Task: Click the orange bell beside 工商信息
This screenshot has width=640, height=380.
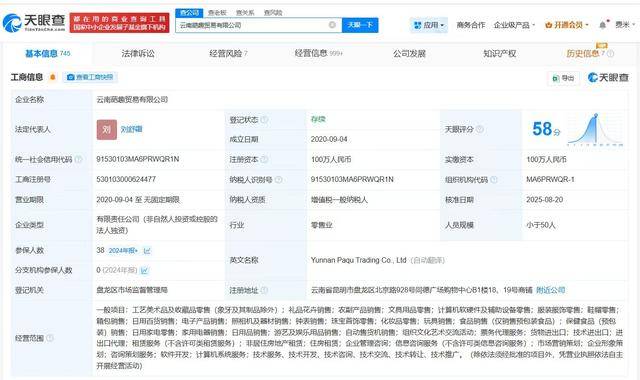Action: (52, 77)
